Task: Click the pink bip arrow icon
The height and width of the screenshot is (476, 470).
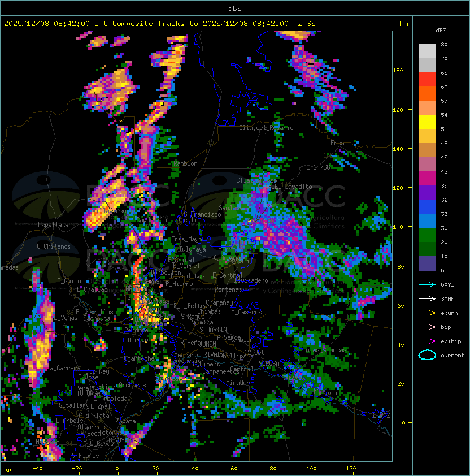Action: click(x=427, y=327)
